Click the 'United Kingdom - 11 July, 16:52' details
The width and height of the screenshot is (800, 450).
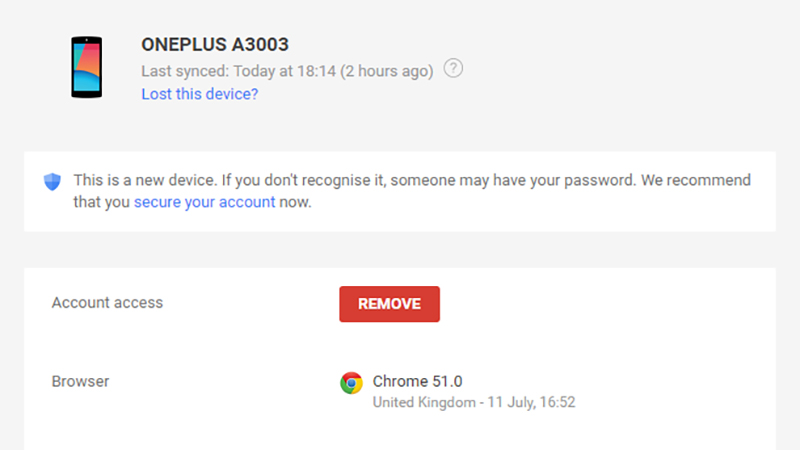click(x=474, y=402)
